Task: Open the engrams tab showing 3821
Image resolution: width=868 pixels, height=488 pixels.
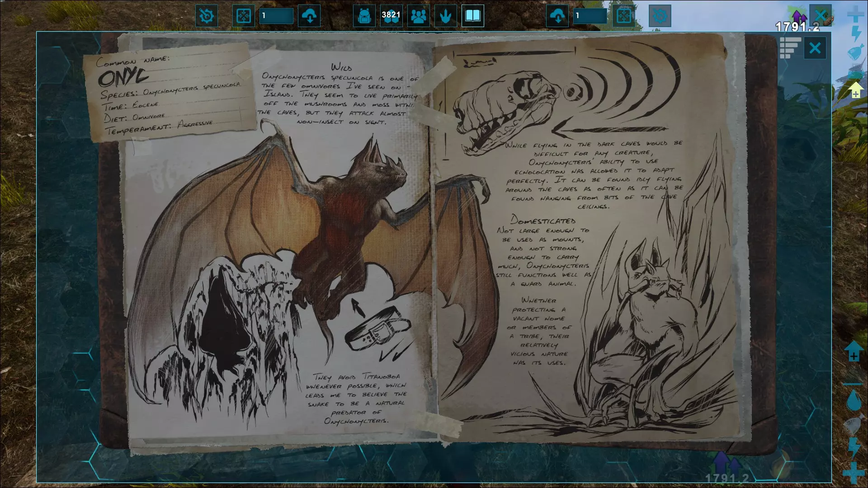Action: pyautogui.click(x=391, y=16)
